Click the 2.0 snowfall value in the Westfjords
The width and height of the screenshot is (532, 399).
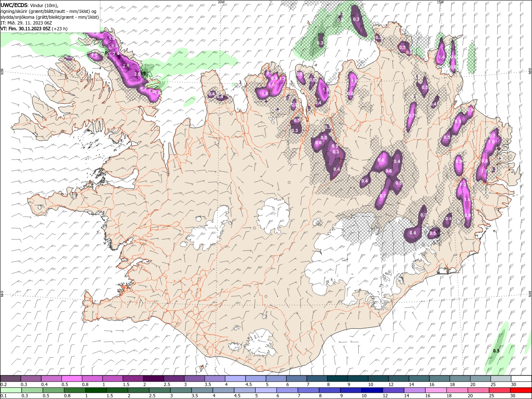point(137,74)
